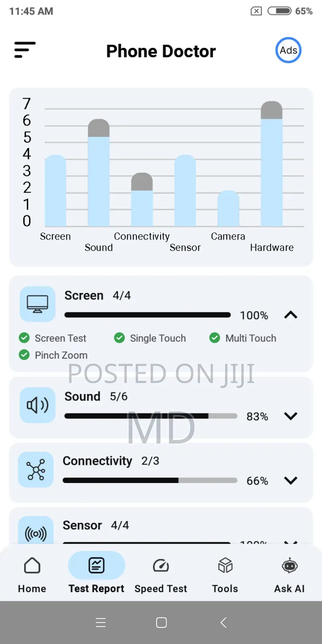Tap the Ads circle icon
Screen dimensions: 322x644
289,50
